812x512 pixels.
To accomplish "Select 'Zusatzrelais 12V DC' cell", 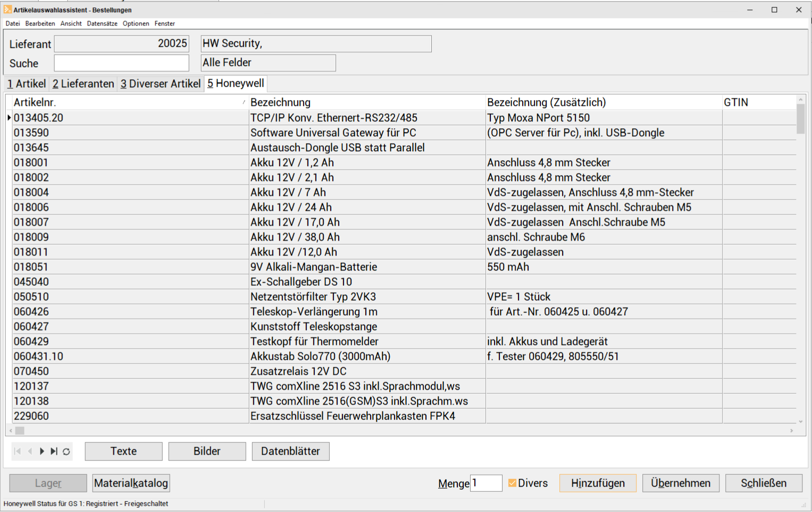I will point(367,371).
